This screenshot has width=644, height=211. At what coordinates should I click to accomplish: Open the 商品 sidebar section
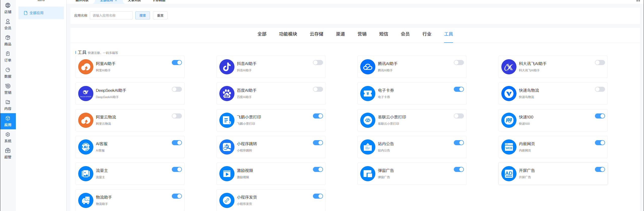coord(8,41)
